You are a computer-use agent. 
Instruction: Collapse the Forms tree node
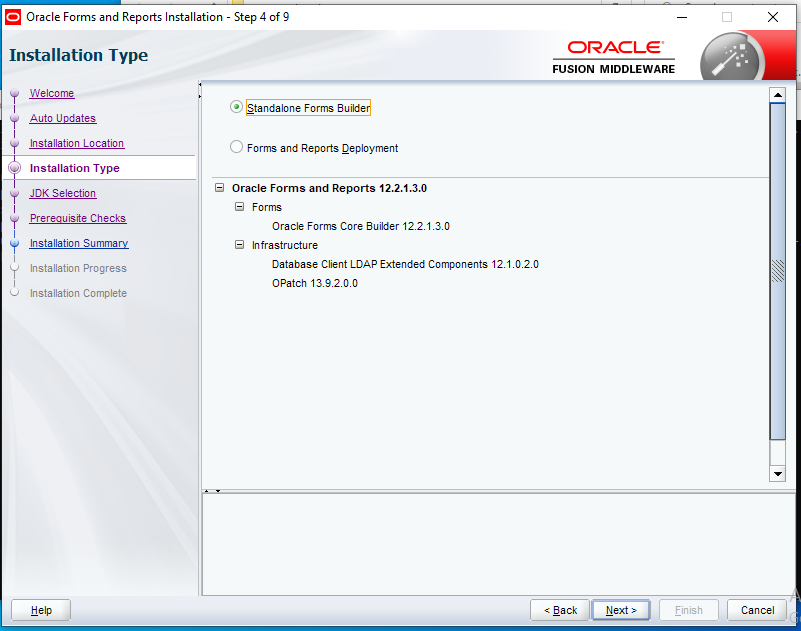coord(239,207)
